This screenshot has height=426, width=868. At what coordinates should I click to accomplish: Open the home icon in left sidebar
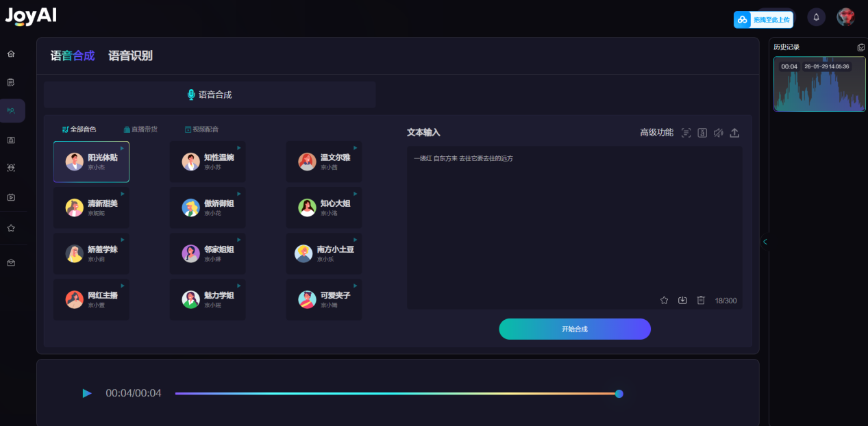11,53
